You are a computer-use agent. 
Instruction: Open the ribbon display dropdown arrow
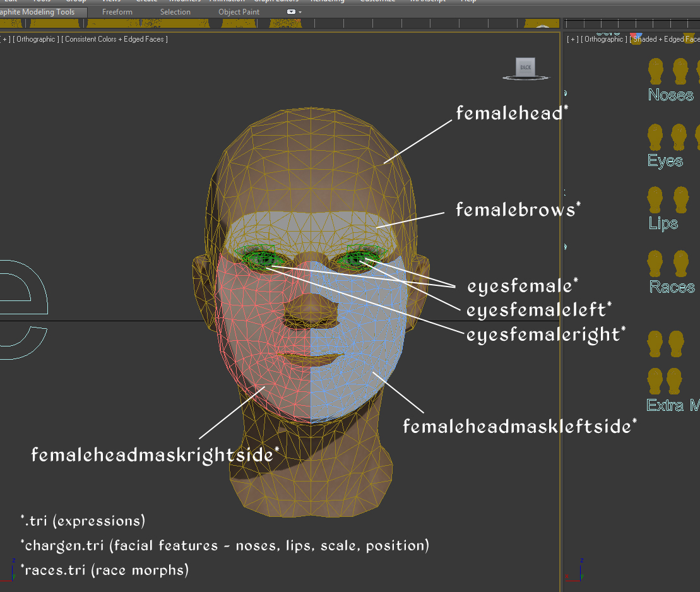(x=300, y=12)
